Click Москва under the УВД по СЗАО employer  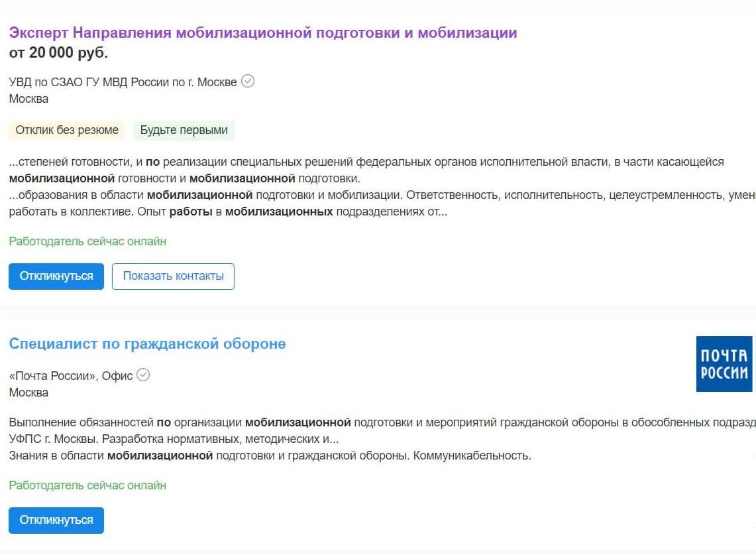click(x=28, y=99)
